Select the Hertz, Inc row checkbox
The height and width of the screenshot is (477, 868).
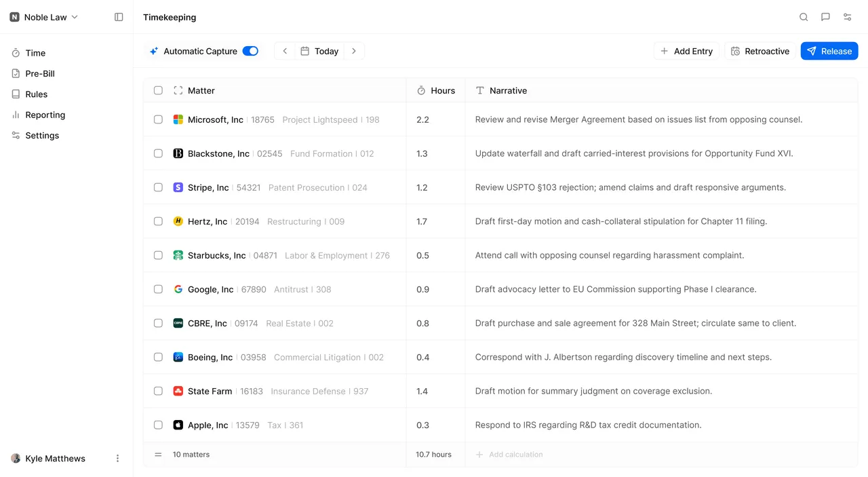pos(158,221)
